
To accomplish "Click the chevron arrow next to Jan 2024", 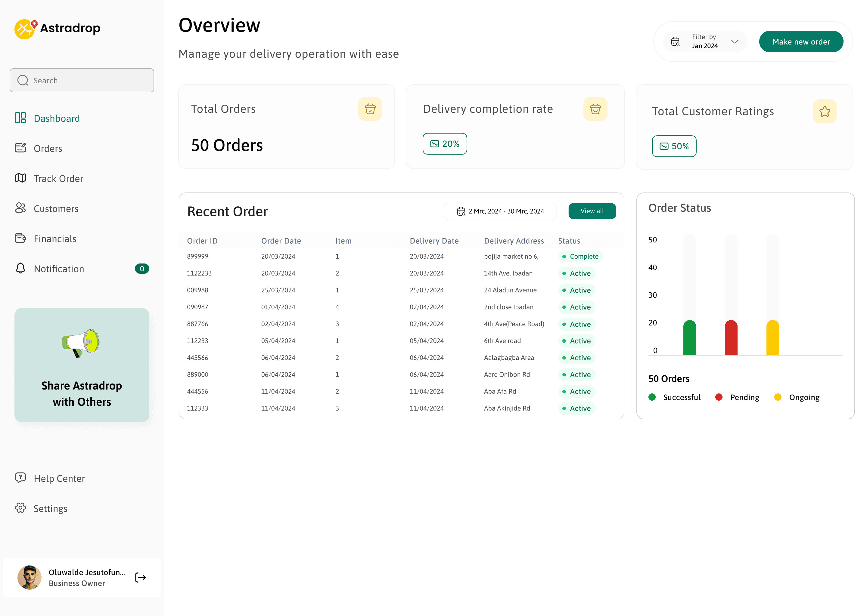I will 735,42.
